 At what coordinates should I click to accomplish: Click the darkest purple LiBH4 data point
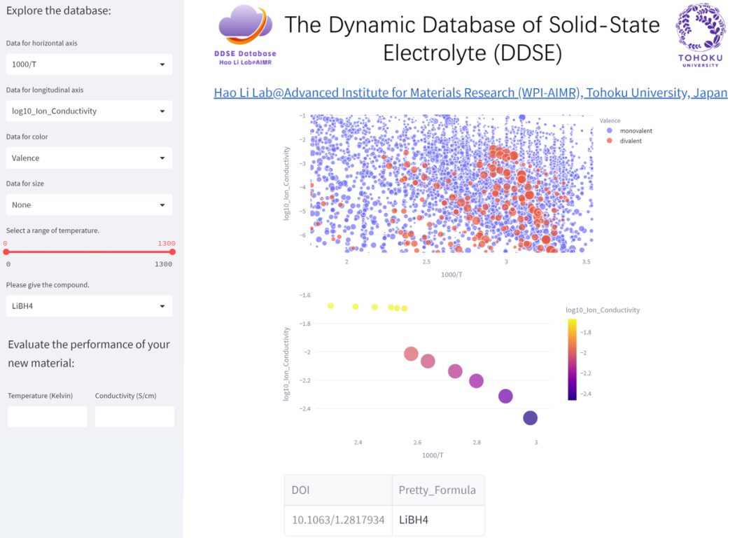(x=531, y=418)
